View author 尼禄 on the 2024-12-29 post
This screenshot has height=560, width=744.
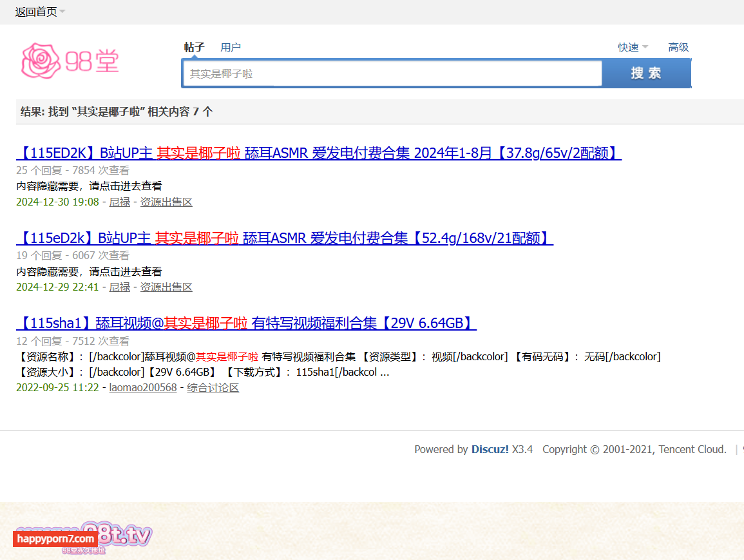click(119, 287)
